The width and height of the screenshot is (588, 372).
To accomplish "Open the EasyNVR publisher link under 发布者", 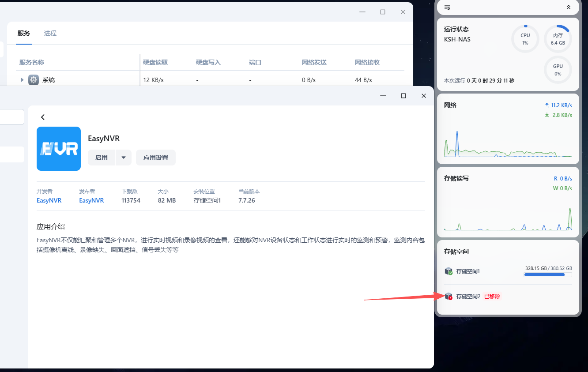I will tap(91, 200).
